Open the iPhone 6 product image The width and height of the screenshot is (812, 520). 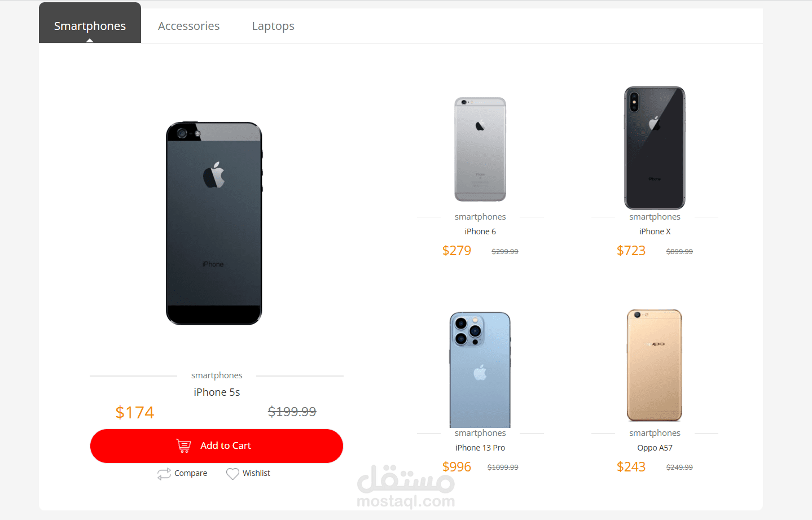click(x=480, y=150)
